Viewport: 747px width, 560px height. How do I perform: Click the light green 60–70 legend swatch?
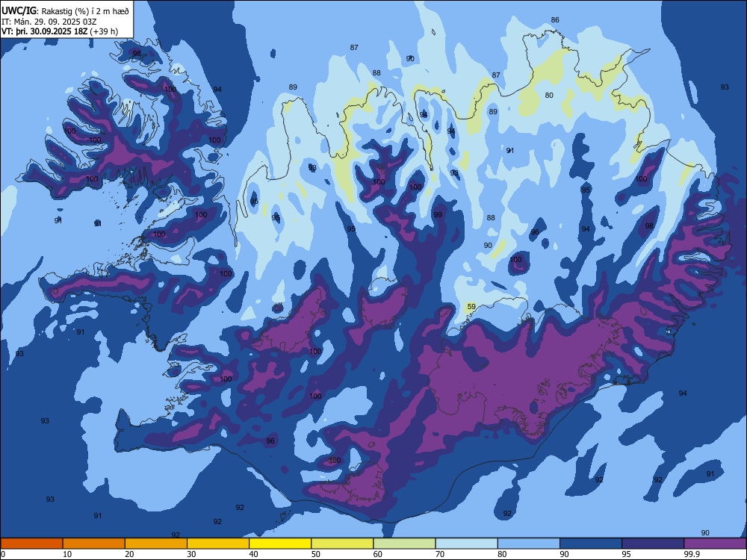pyautogui.click(x=404, y=544)
